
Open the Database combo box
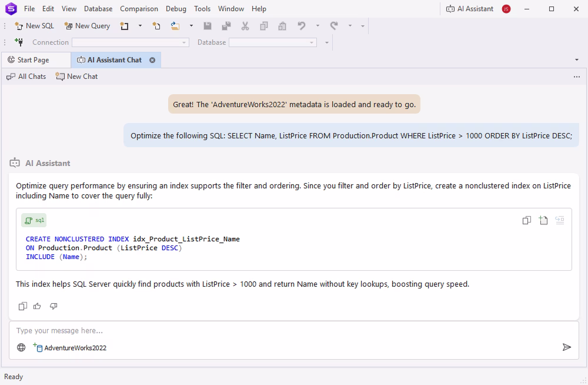(273, 42)
